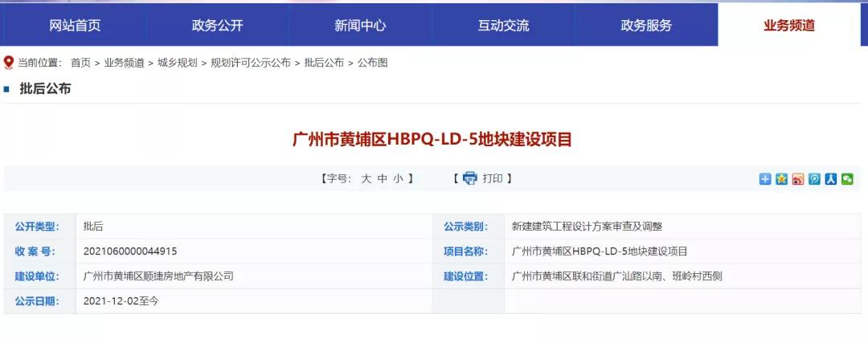868x339 pixels.
Task: Click the 公示日期 label
Action: (x=37, y=301)
